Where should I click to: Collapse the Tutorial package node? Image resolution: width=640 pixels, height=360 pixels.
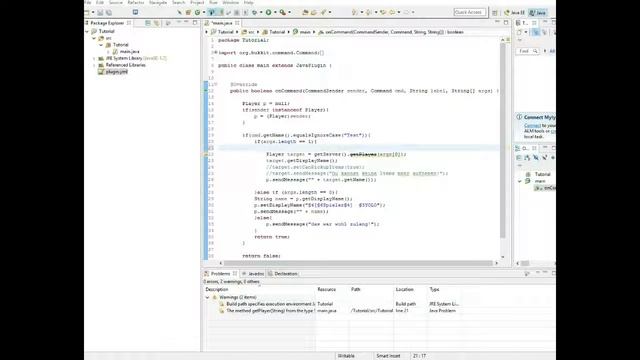(x=101, y=45)
